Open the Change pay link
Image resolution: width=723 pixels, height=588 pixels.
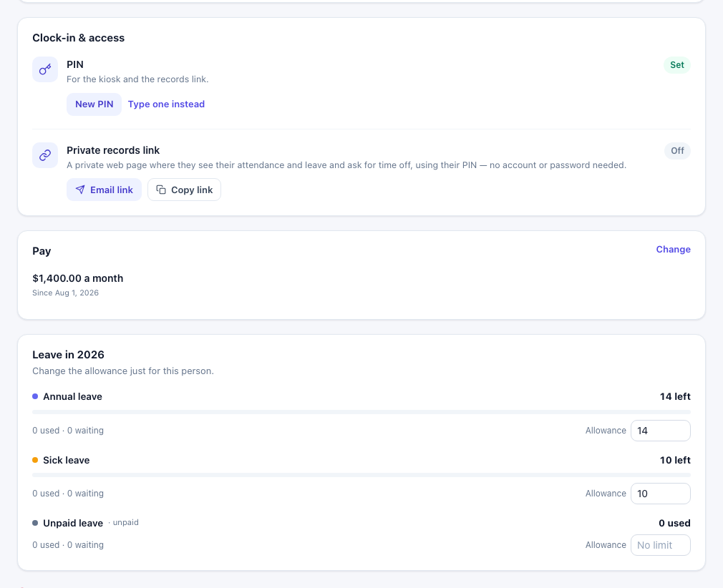click(x=673, y=250)
